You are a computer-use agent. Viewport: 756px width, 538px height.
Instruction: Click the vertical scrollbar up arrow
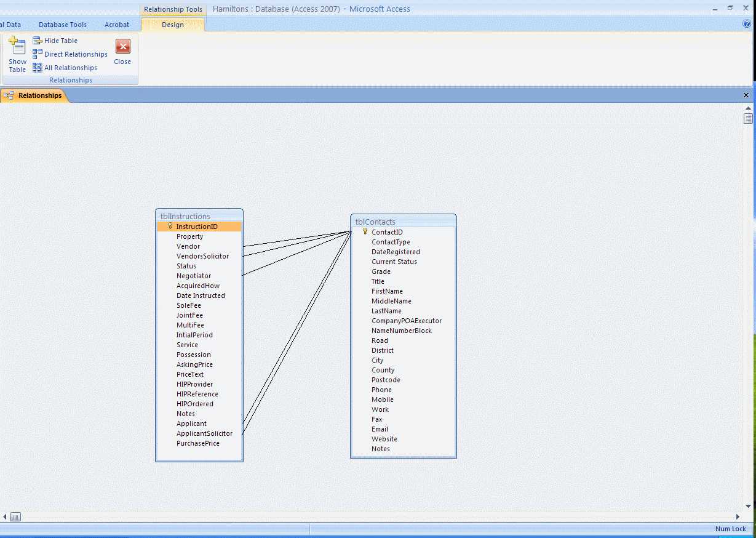pos(748,108)
